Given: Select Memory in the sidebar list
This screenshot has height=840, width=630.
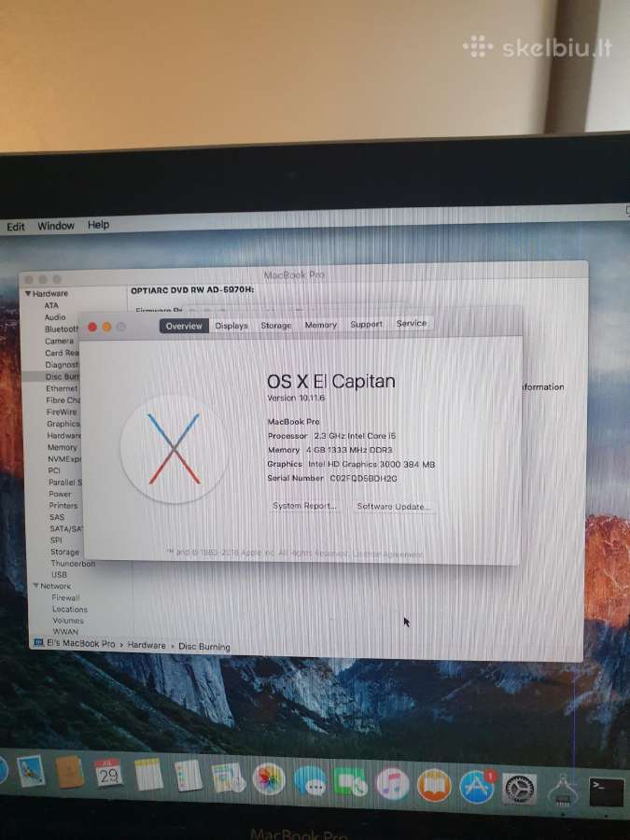Looking at the screenshot, I should [x=63, y=447].
